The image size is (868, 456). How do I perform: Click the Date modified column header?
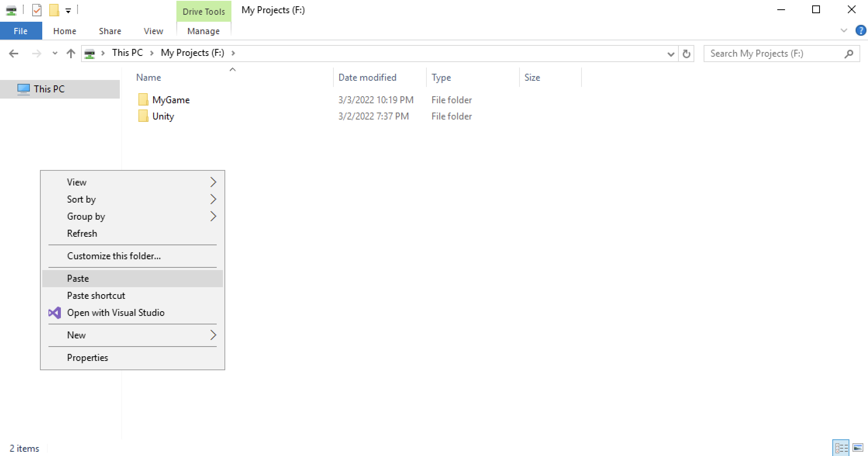tap(367, 78)
